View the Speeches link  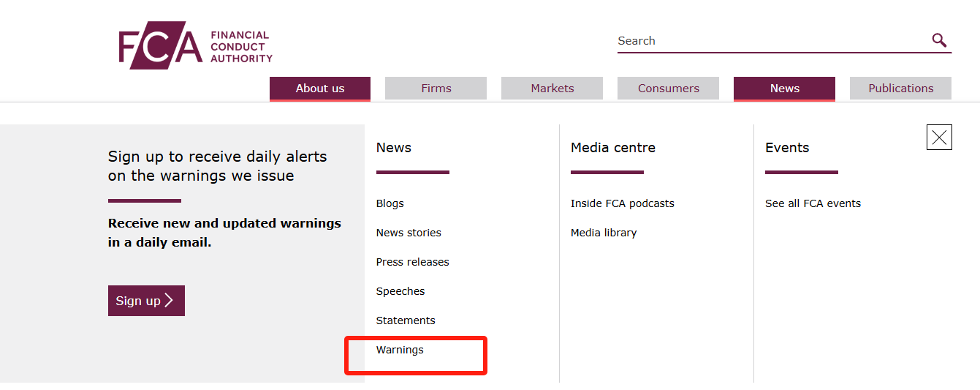tap(400, 291)
